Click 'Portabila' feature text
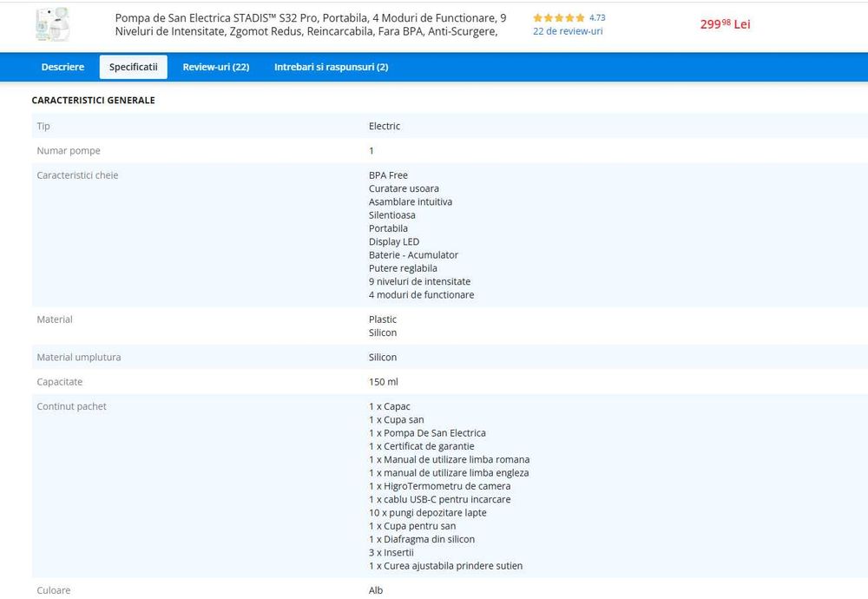Image resolution: width=868 pixels, height=599 pixels. tap(388, 228)
